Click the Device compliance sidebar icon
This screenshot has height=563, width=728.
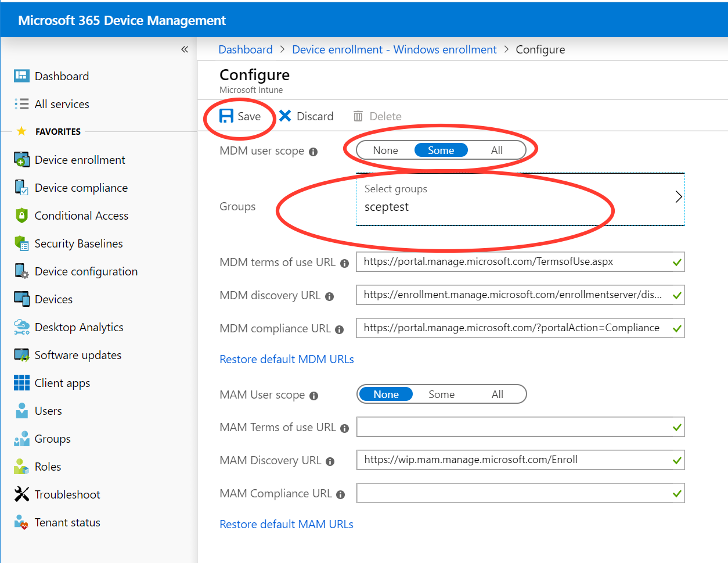click(x=21, y=188)
